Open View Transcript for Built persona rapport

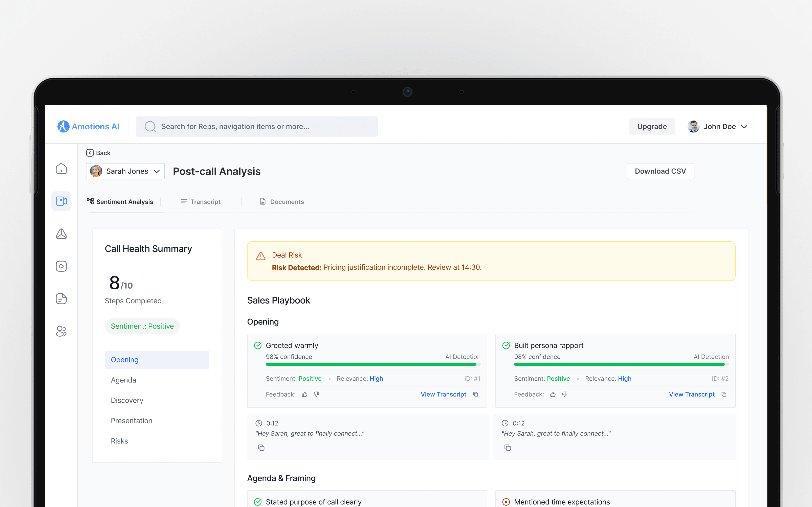point(692,394)
